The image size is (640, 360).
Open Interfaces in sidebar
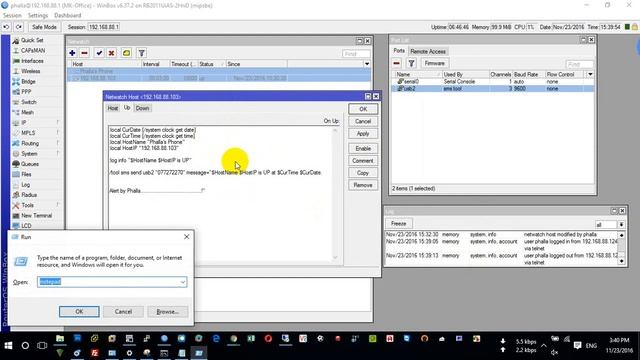point(32,61)
